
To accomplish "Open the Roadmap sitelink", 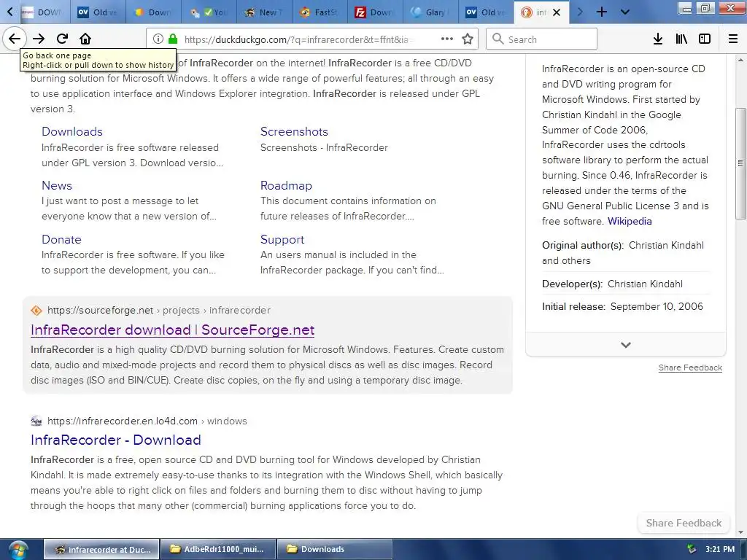I will pyautogui.click(x=286, y=185).
